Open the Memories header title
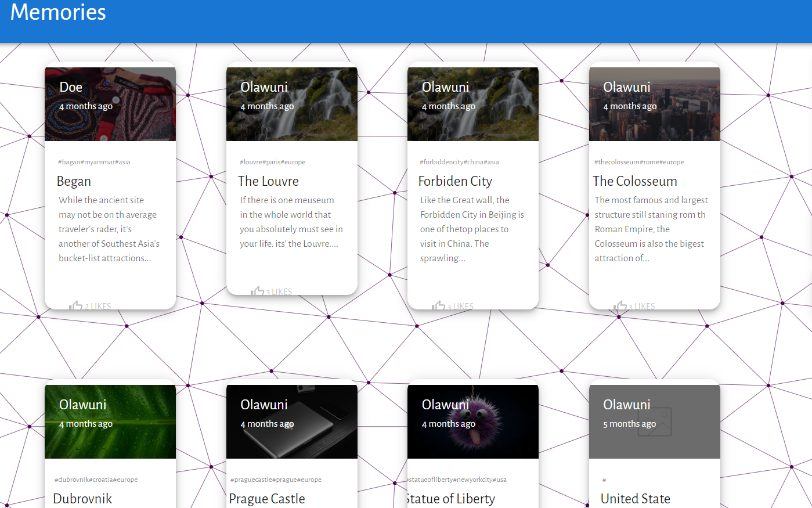This screenshot has width=812, height=508. (x=58, y=12)
